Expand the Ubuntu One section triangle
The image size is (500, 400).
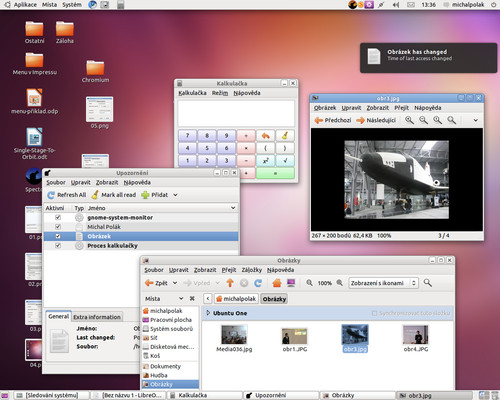pyautogui.click(x=208, y=313)
